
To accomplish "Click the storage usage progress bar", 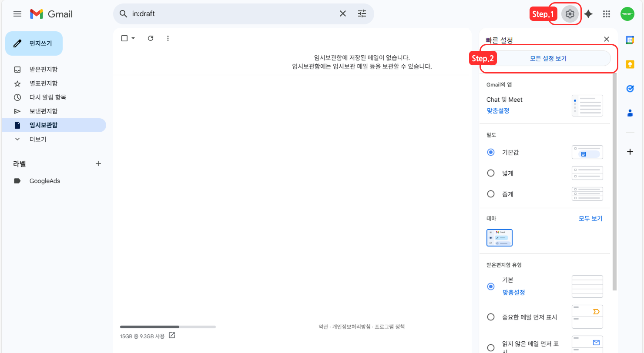I will 168,326.
